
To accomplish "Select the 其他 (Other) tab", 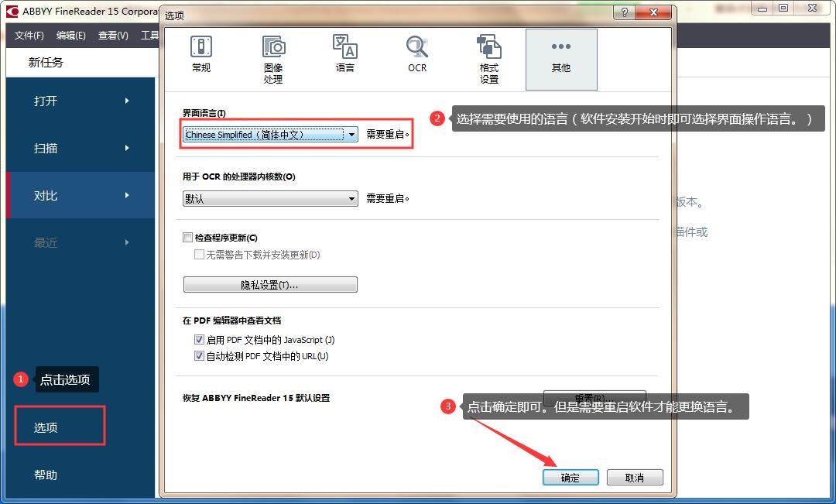I will coord(561,59).
